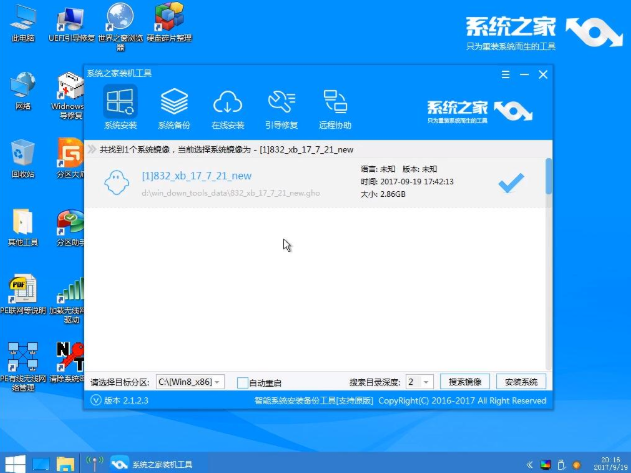Screen dimensions: 631x473
Task: Click the 搜索镜像 search image button
Action: [467, 382]
